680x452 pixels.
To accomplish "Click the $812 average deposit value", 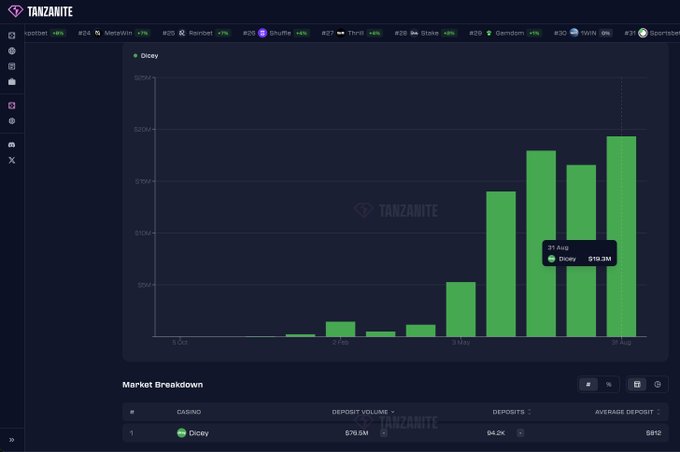I will 653,433.
